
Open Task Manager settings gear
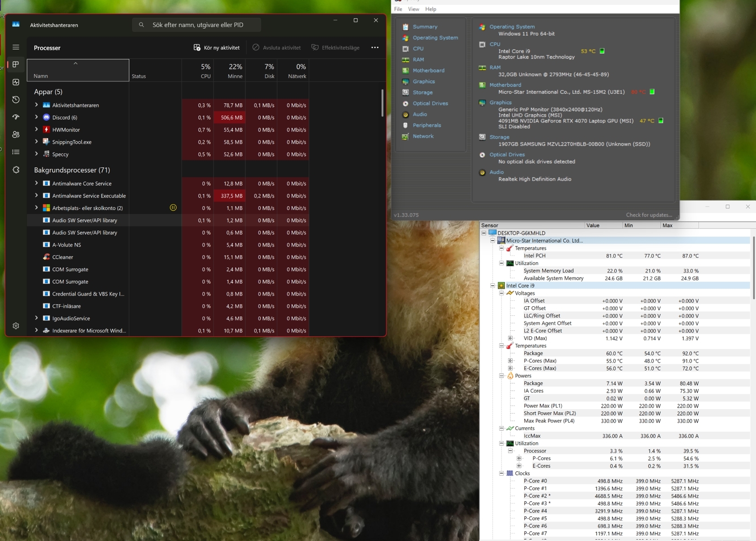tap(16, 326)
